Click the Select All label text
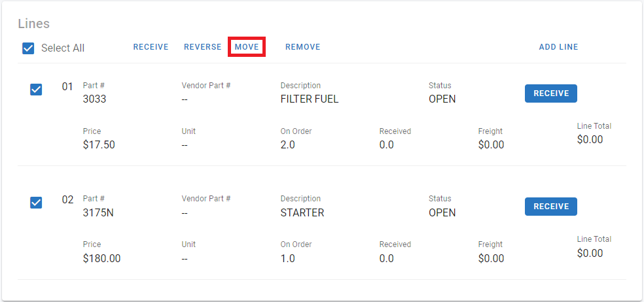Screen dimensions: 644x302 63,48
